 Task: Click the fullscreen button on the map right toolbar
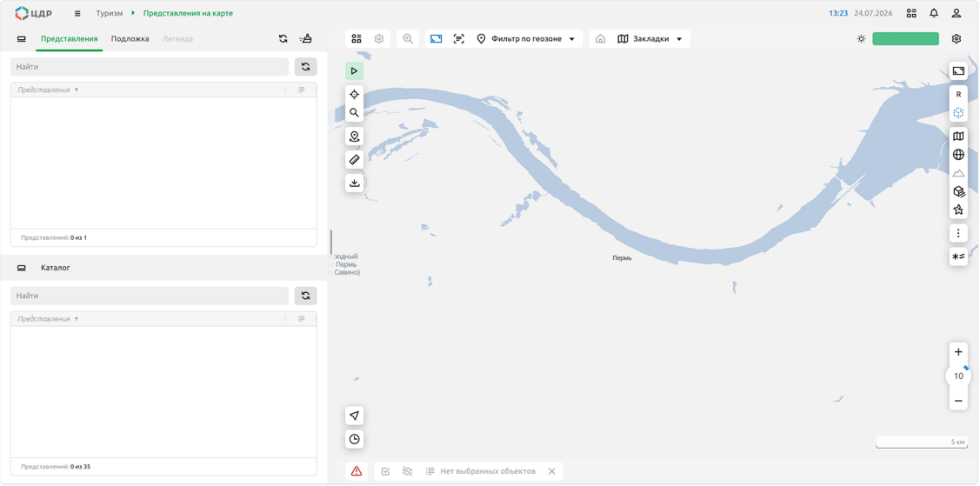958,71
